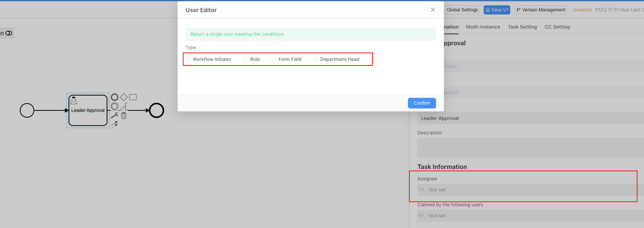Screen dimensions: 644x228
Task: Select the Form Field radio option
Action: point(274,59)
